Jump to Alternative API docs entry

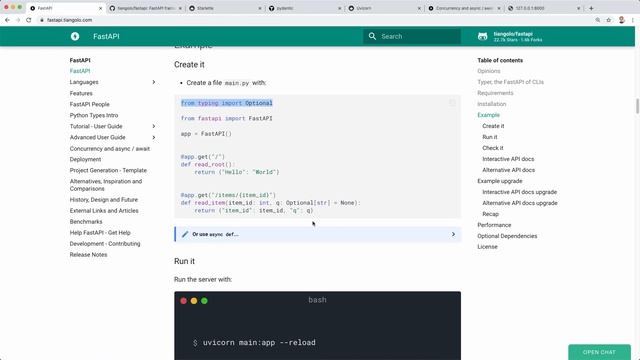508,170
